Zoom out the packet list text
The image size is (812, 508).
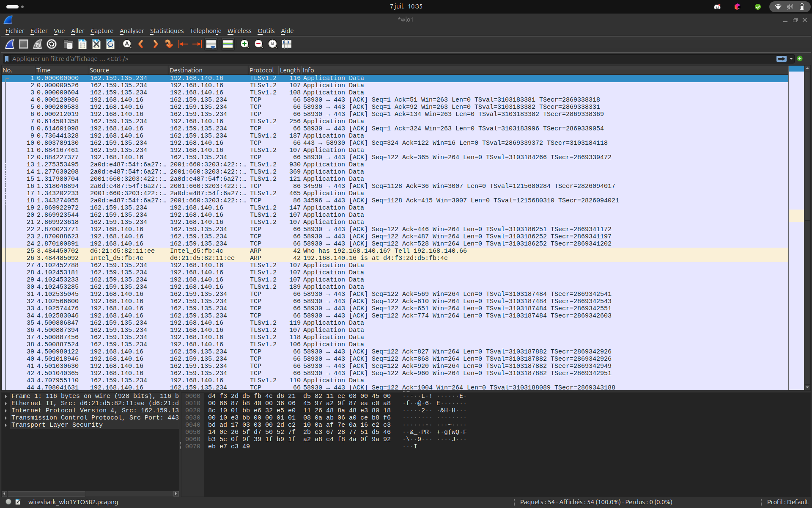coord(259,44)
